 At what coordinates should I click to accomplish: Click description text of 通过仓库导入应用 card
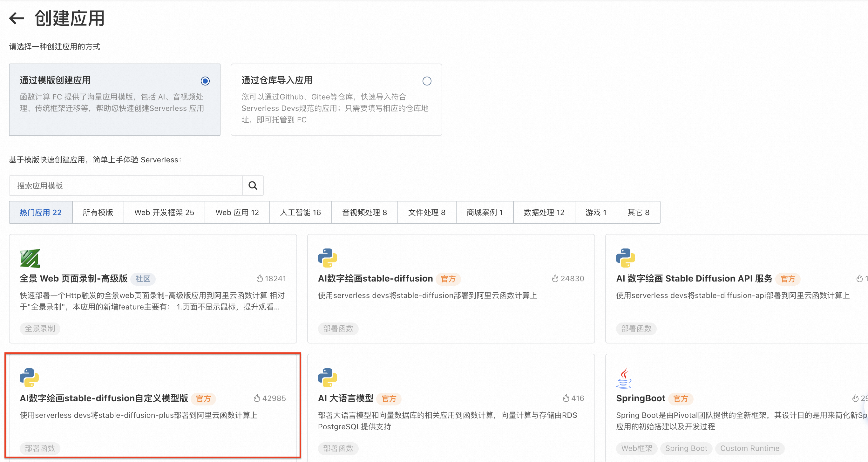pos(335,108)
